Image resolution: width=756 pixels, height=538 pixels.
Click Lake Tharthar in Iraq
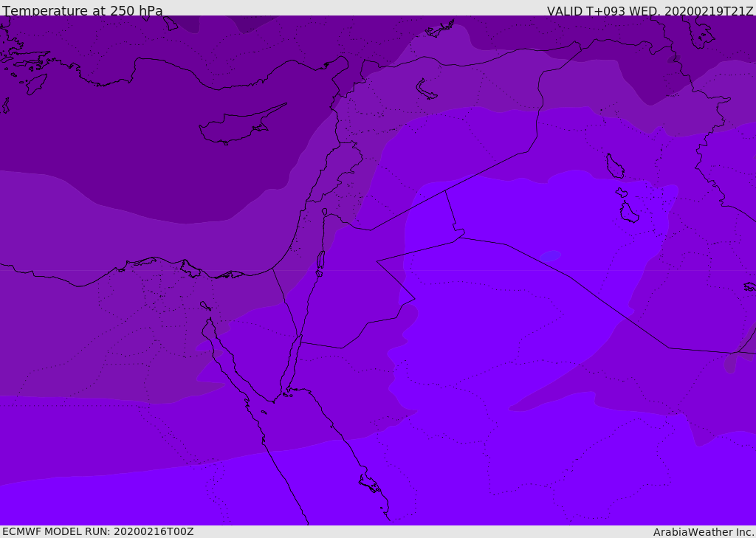[615, 166]
